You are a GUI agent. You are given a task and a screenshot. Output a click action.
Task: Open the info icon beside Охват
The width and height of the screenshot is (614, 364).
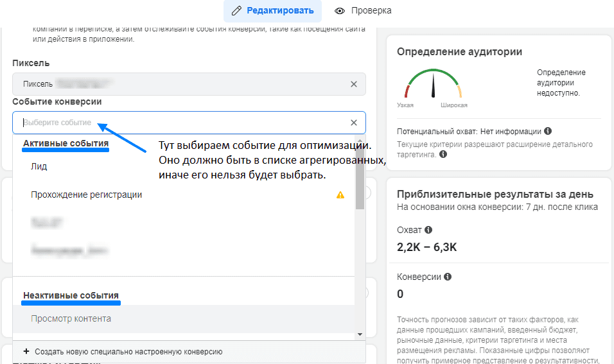click(x=428, y=230)
